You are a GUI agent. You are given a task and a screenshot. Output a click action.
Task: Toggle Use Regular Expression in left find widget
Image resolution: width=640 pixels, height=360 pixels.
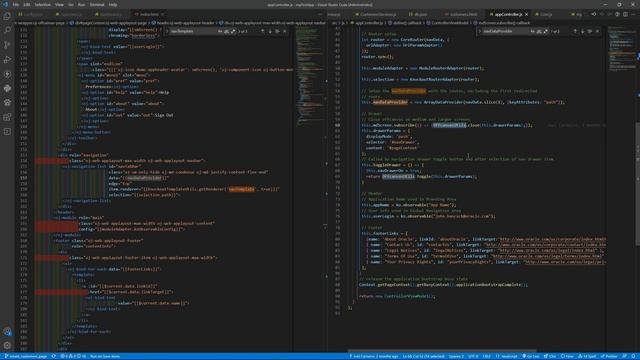pyautogui.click(x=233, y=31)
